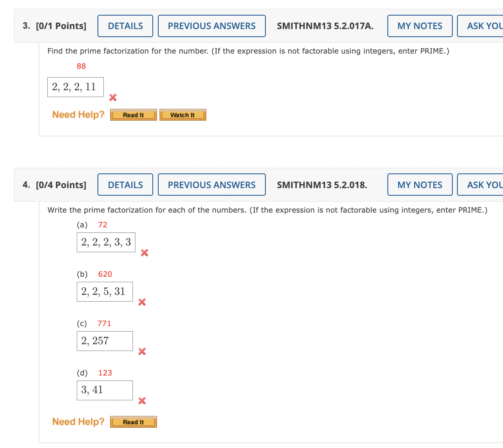This screenshot has width=503, height=448.
Task: Click 'Find the prime factorization' instruction text
Action: point(248,51)
